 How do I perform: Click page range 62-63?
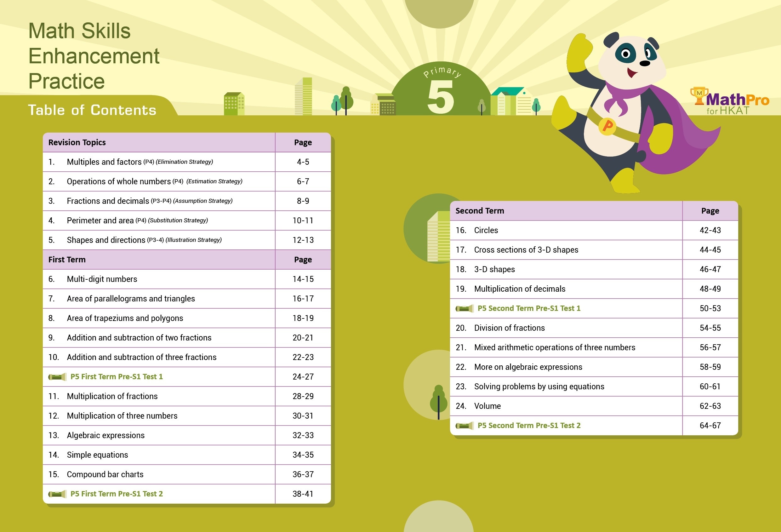coord(710,406)
